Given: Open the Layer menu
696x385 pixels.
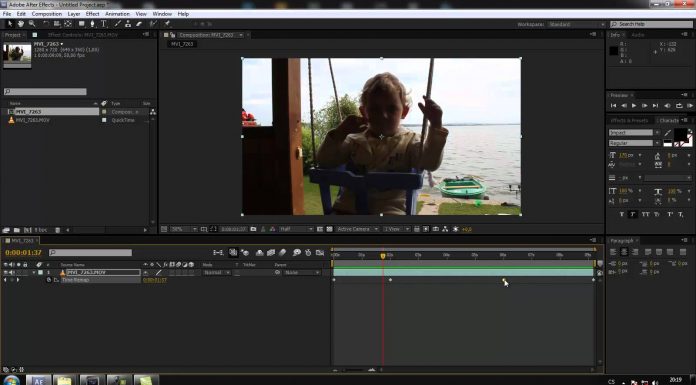Looking at the screenshot, I should 74,14.
